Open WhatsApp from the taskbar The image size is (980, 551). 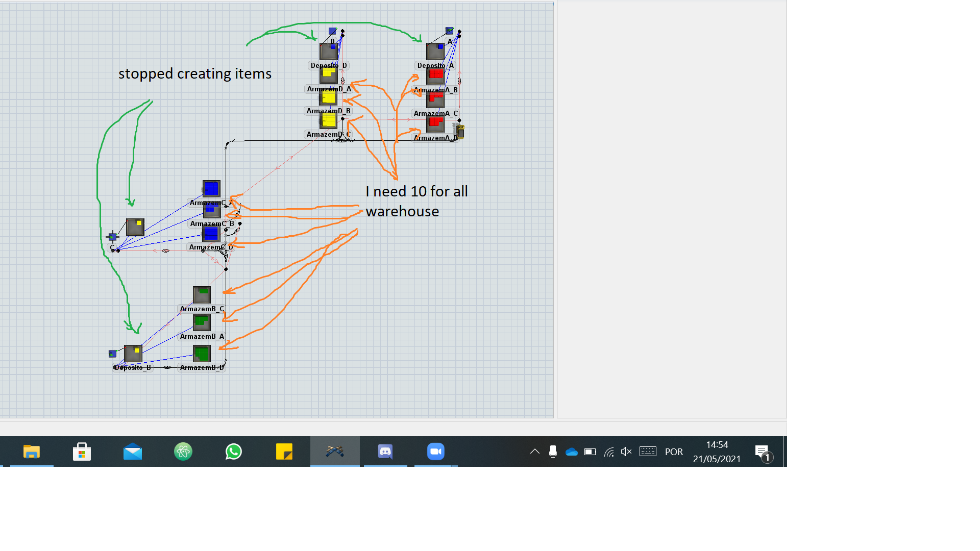[x=234, y=452]
